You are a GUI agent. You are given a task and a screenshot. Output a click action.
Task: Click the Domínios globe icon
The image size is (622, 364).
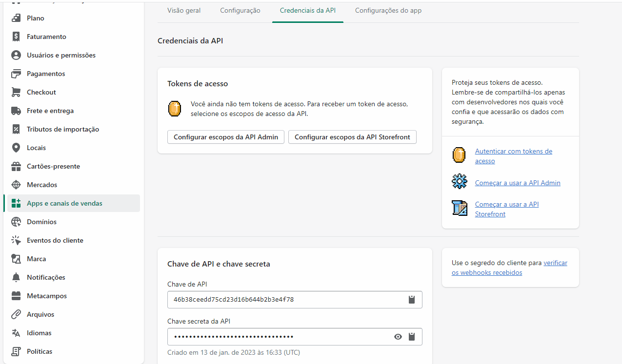pos(16,222)
